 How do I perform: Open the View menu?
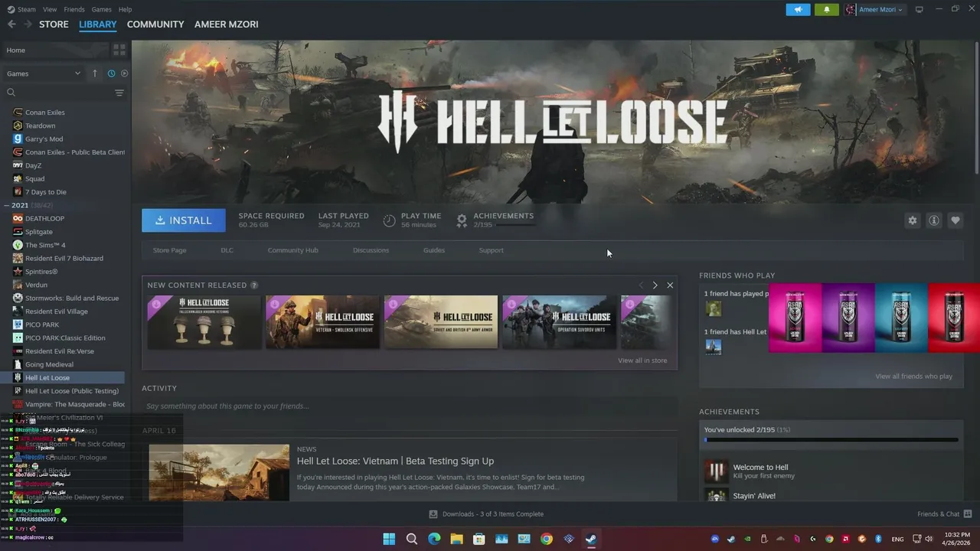[50, 9]
